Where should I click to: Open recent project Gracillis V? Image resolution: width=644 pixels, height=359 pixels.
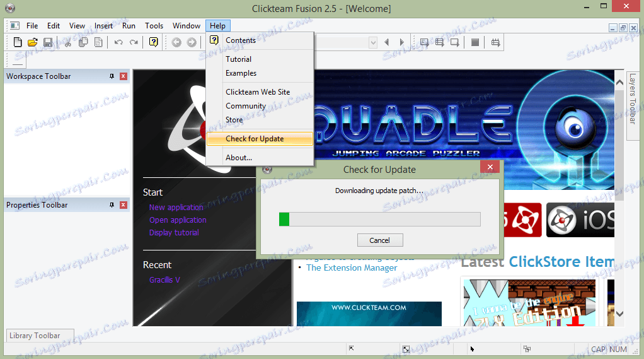coord(164,280)
